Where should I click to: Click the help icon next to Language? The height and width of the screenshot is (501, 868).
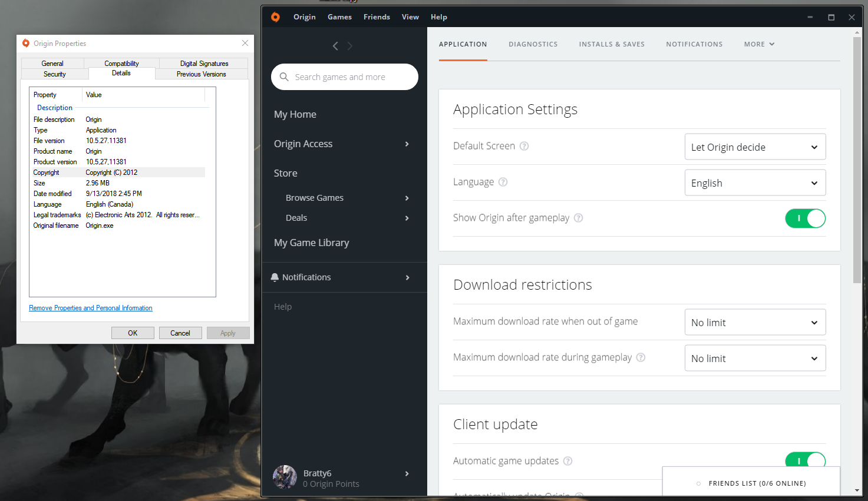(x=503, y=182)
